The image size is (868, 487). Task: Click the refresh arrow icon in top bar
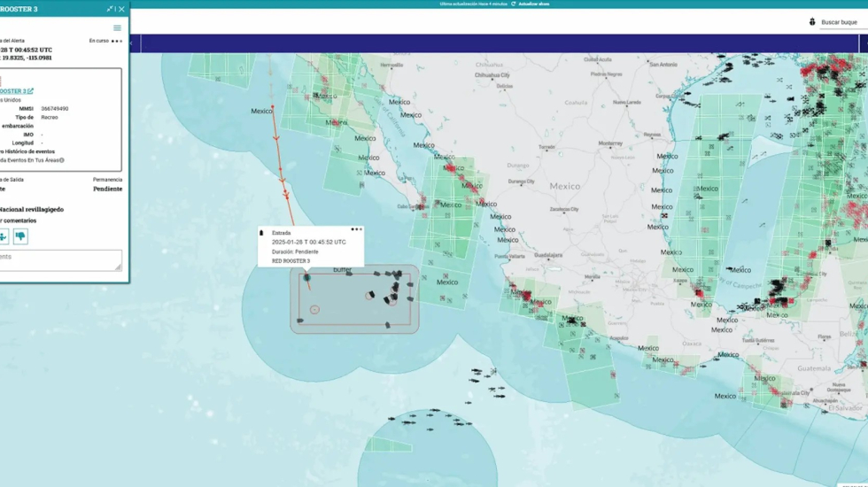point(513,4)
